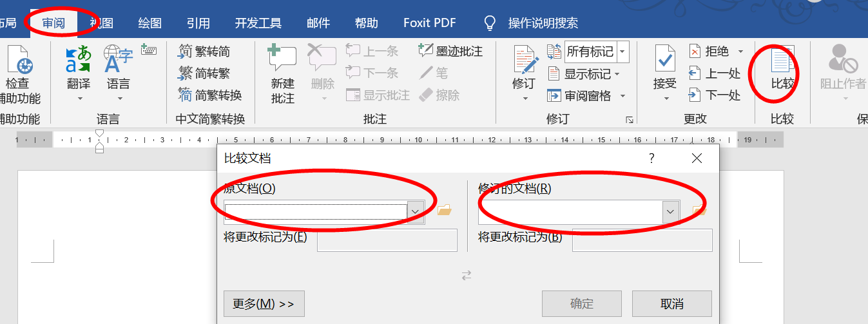868x324 pixels.
Task: Click the right 将更改标记为(B) field
Action: [x=642, y=240]
